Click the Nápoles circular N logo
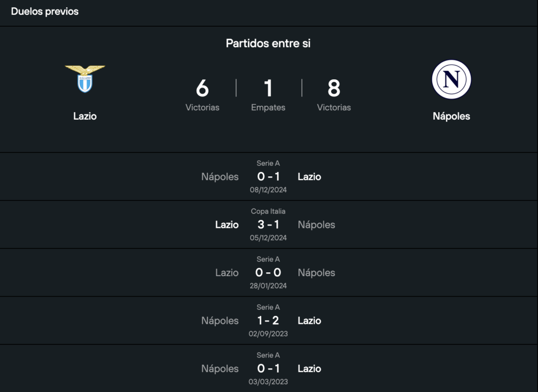 point(451,79)
